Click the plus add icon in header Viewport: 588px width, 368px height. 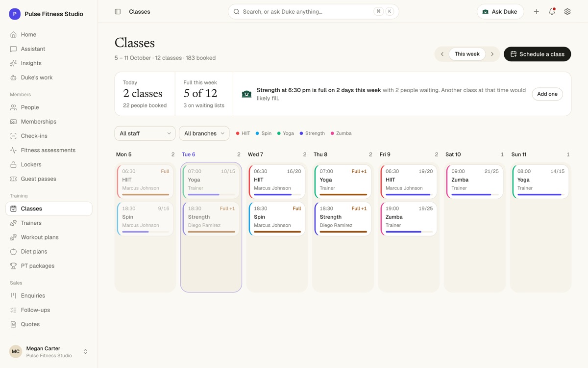tap(537, 12)
